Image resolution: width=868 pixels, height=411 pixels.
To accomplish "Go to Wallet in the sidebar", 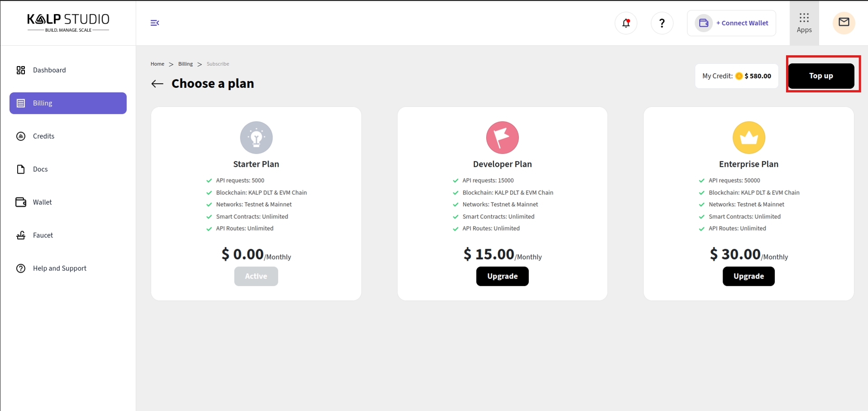I will click(42, 203).
